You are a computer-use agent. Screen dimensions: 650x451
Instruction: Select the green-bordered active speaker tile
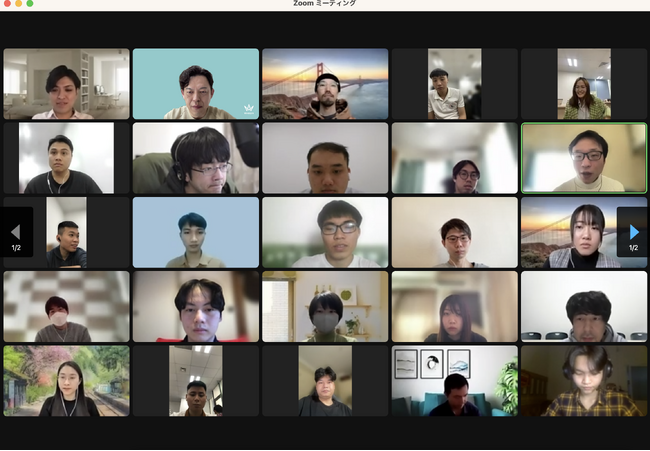click(584, 158)
